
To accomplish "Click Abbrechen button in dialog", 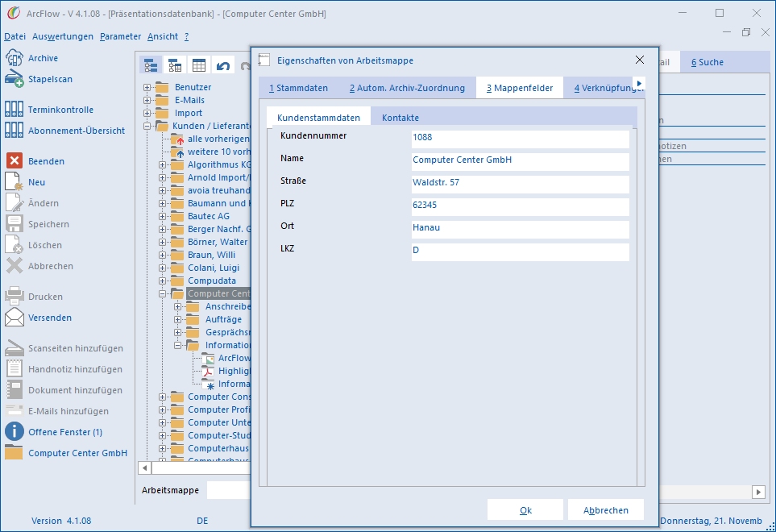I will (x=606, y=510).
